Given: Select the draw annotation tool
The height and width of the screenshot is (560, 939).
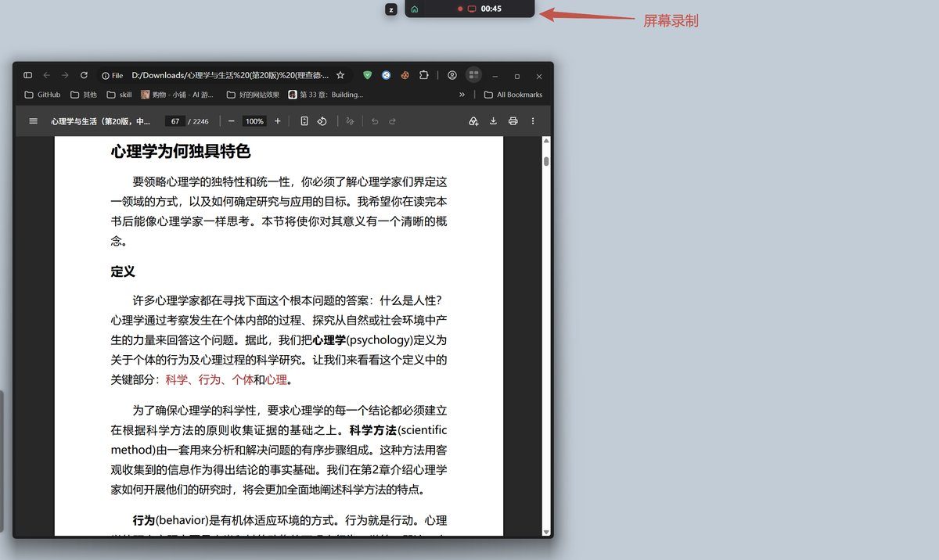Looking at the screenshot, I should pos(350,121).
